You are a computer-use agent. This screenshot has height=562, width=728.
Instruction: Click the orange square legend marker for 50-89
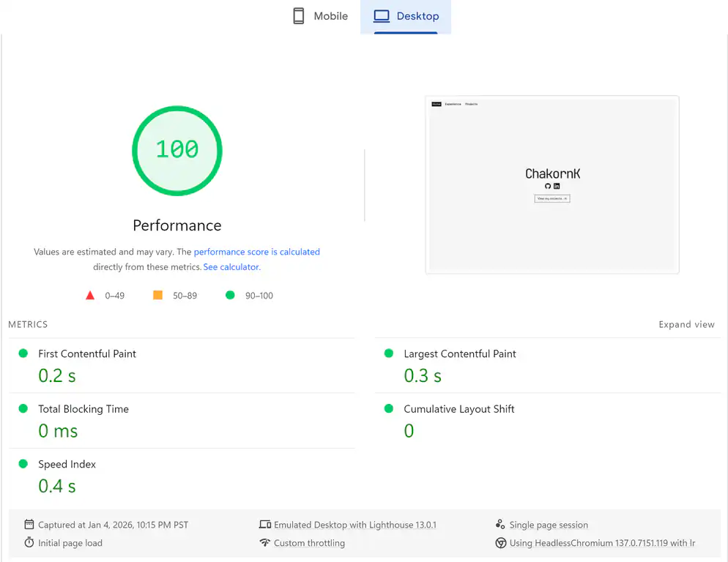point(157,295)
